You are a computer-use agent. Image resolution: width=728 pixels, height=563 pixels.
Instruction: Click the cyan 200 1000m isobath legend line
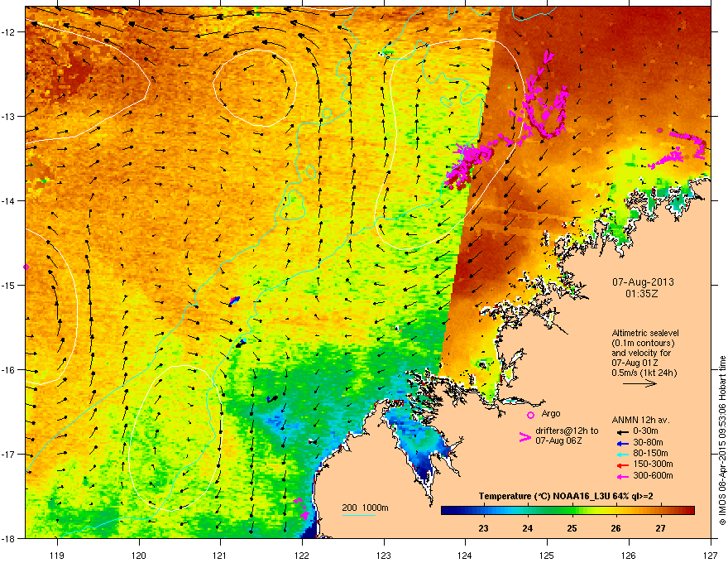tap(359, 515)
